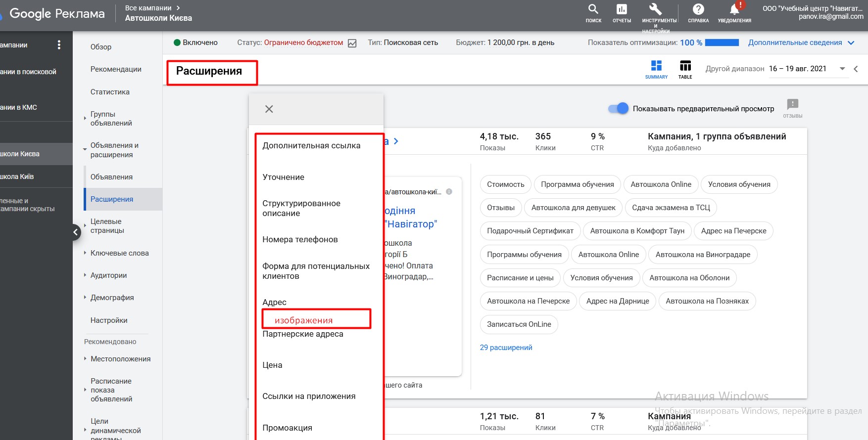
Task: Open date range dropdown arrow
Action: (x=842, y=69)
